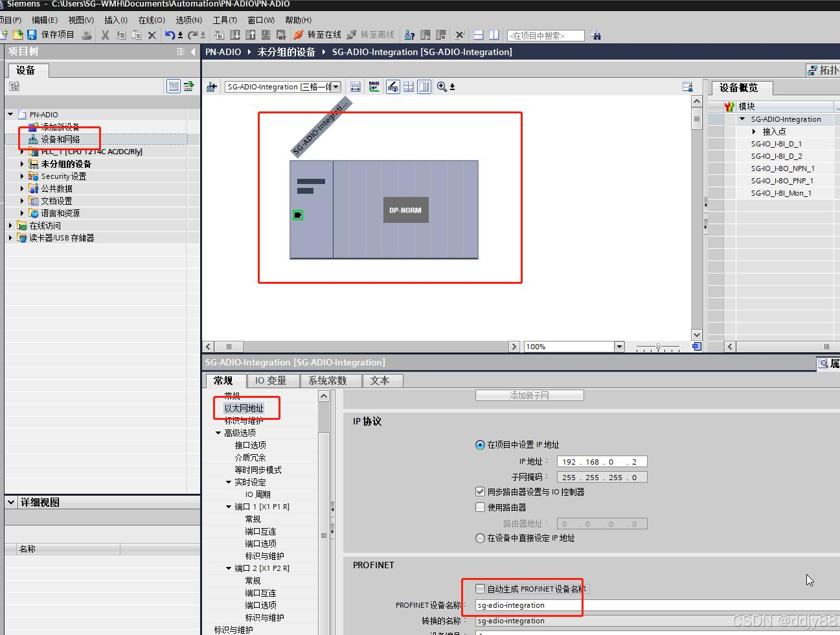Click the open project folder icon

18,34
